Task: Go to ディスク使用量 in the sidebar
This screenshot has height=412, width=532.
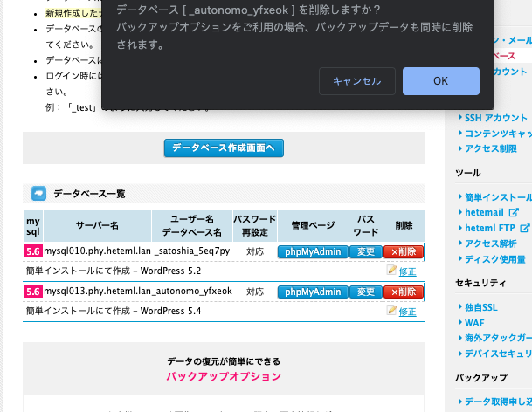Action: tap(494, 259)
